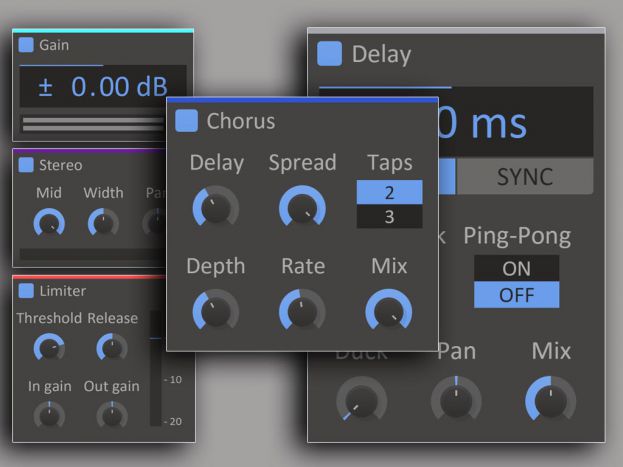Toggle the Delay module enable square

tap(329, 53)
